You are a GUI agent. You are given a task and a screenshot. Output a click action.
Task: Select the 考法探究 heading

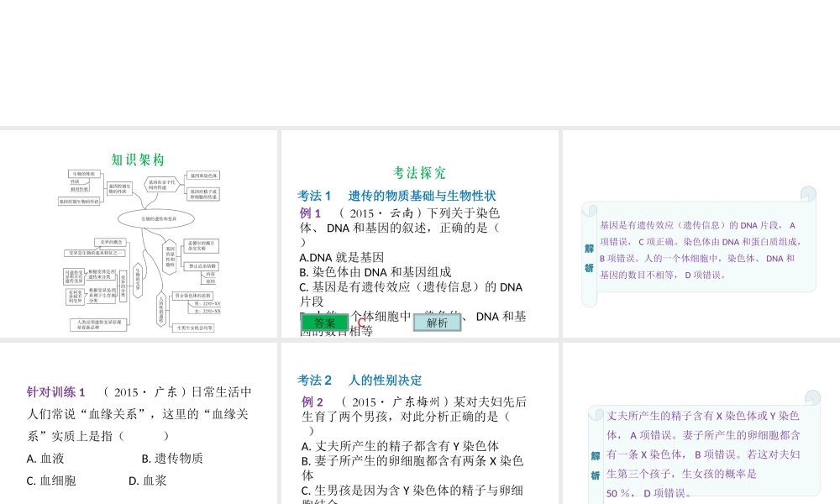[x=419, y=172]
